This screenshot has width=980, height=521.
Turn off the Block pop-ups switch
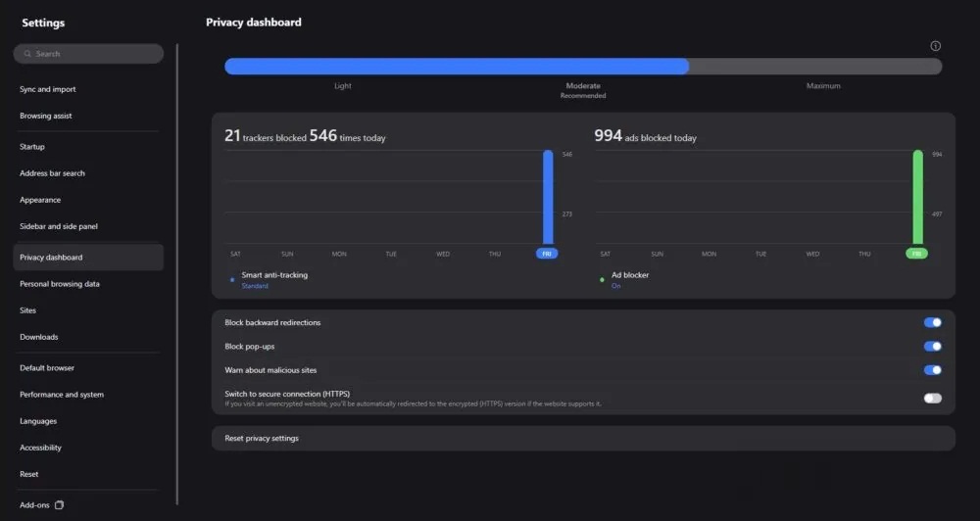click(932, 346)
